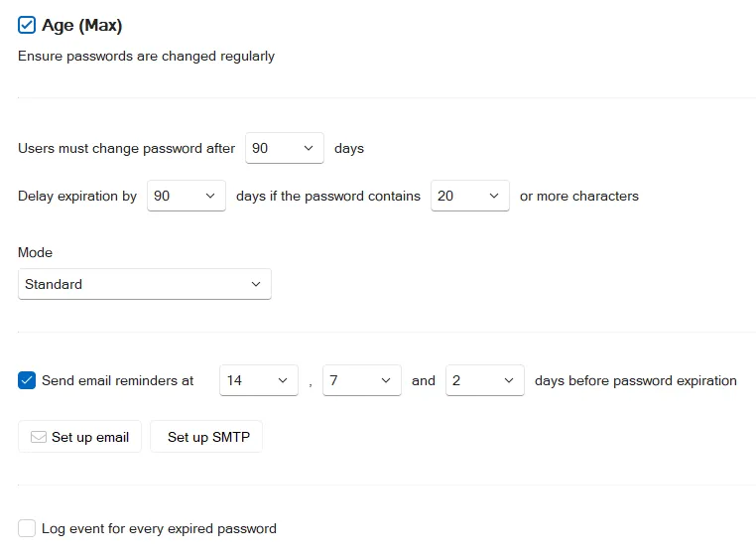Click chevron on 20 characters dropdown
756x557 pixels.
(494, 196)
